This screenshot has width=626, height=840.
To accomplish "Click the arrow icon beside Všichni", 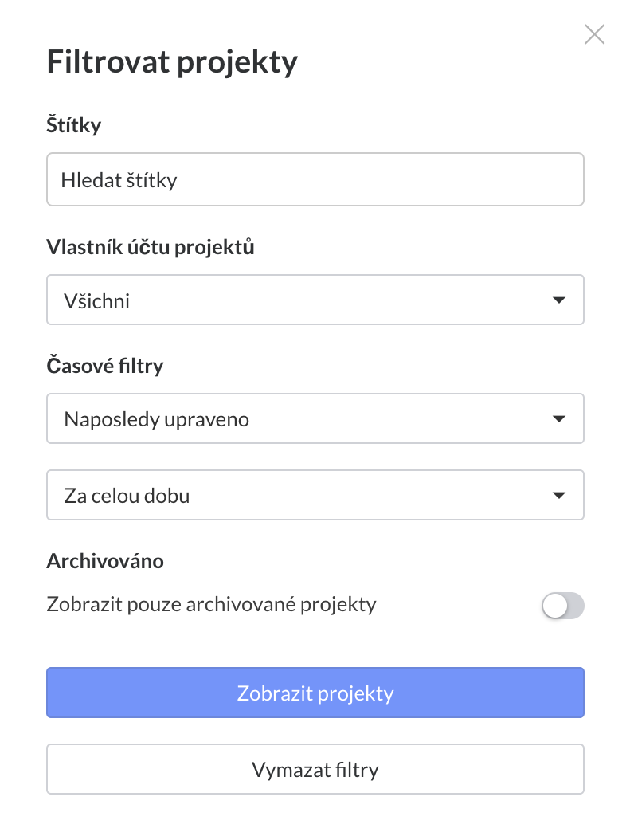I will [x=558, y=300].
